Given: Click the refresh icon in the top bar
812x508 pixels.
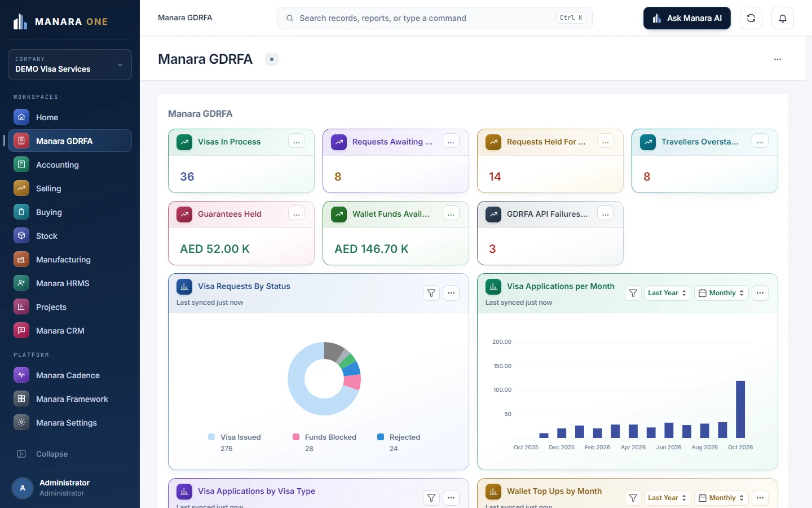Looking at the screenshot, I should [x=751, y=18].
